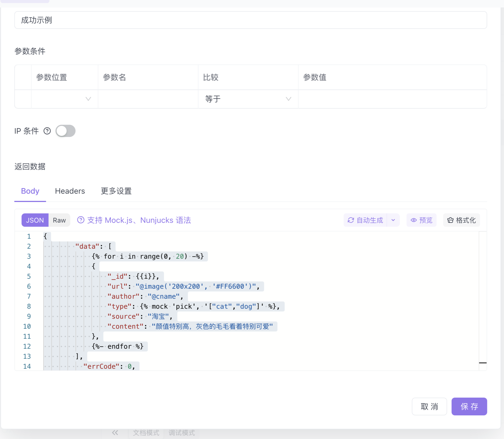504x439 pixels.
Task: Click the 参数名 input cell
Action: click(x=148, y=99)
